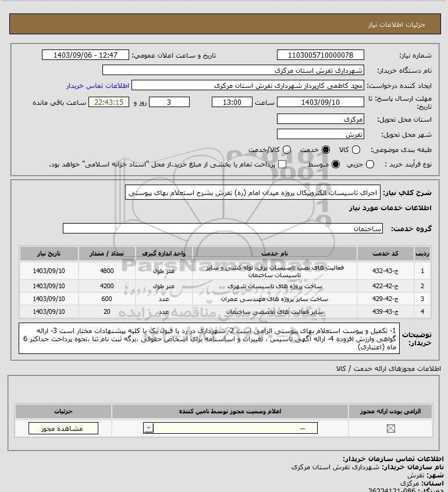This screenshot has height=492, width=448.
Task: Click the مشاهده مجوز button
Action: pyautogui.click(x=63, y=429)
